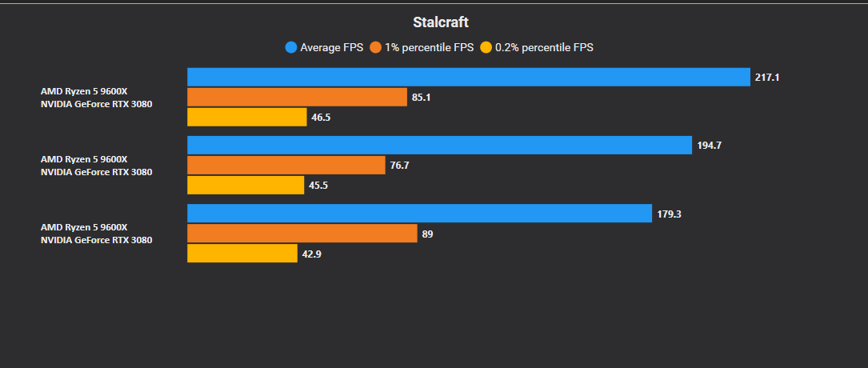The width and height of the screenshot is (868, 368).
Task: Select the yellow bar showing 46.5
Action: click(247, 117)
